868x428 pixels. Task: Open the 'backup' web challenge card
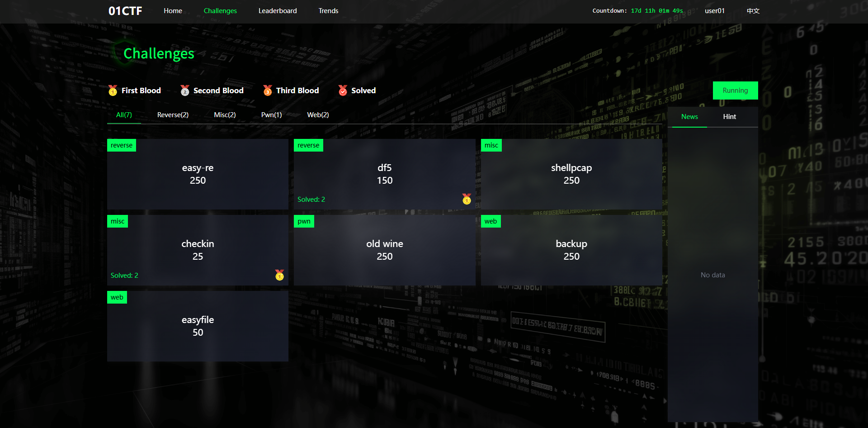click(x=571, y=250)
